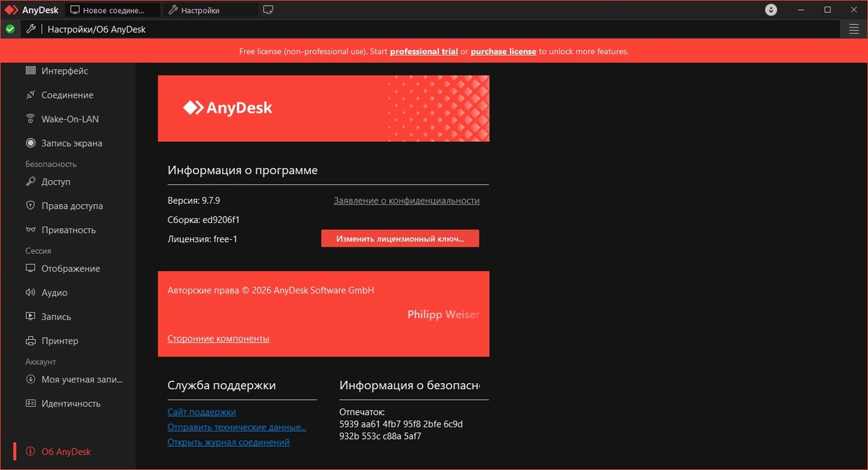Click Отправить технические данные link
This screenshot has width=868, height=470.
[x=237, y=427]
